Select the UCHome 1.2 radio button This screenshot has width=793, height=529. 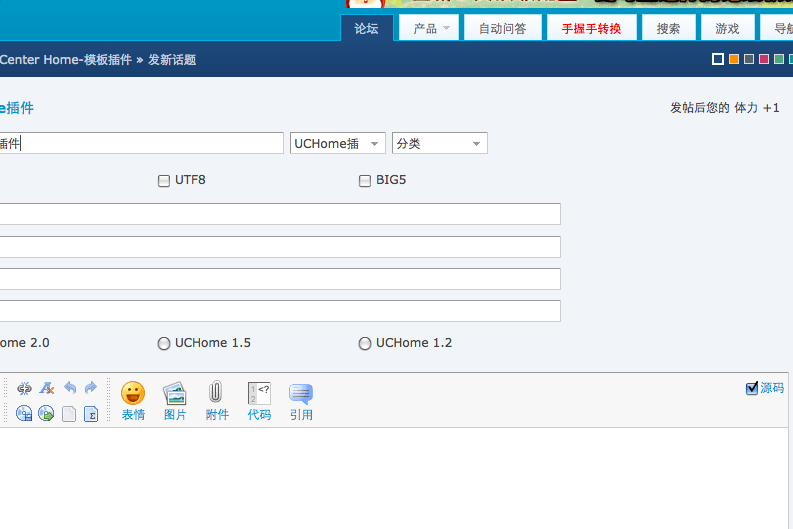pos(365,344)
